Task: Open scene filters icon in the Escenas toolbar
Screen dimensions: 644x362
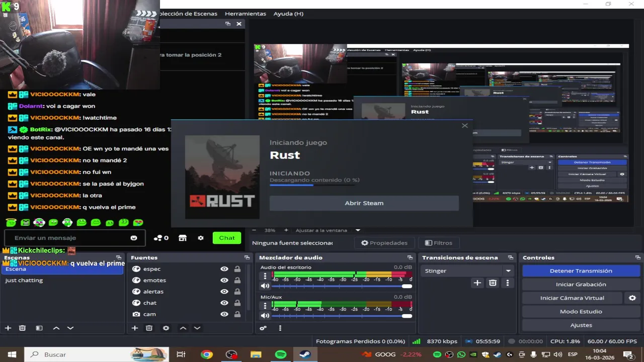Action: [39, 328]
